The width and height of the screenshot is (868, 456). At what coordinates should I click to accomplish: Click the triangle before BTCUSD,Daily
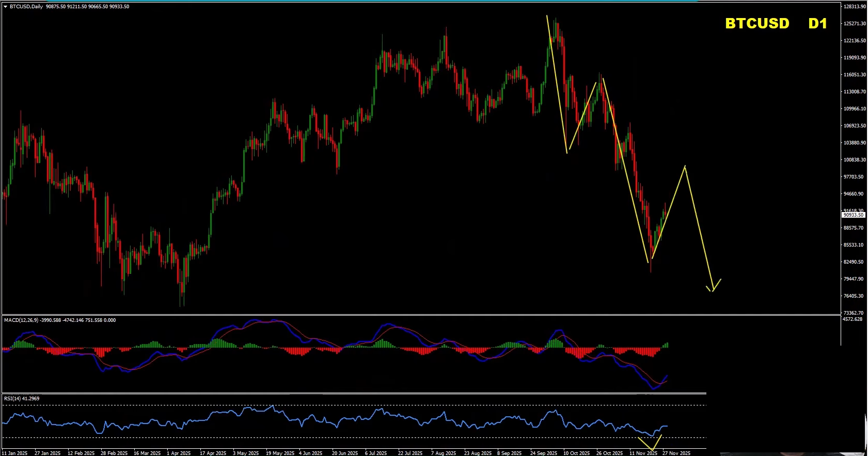click(x=6, y=7)
